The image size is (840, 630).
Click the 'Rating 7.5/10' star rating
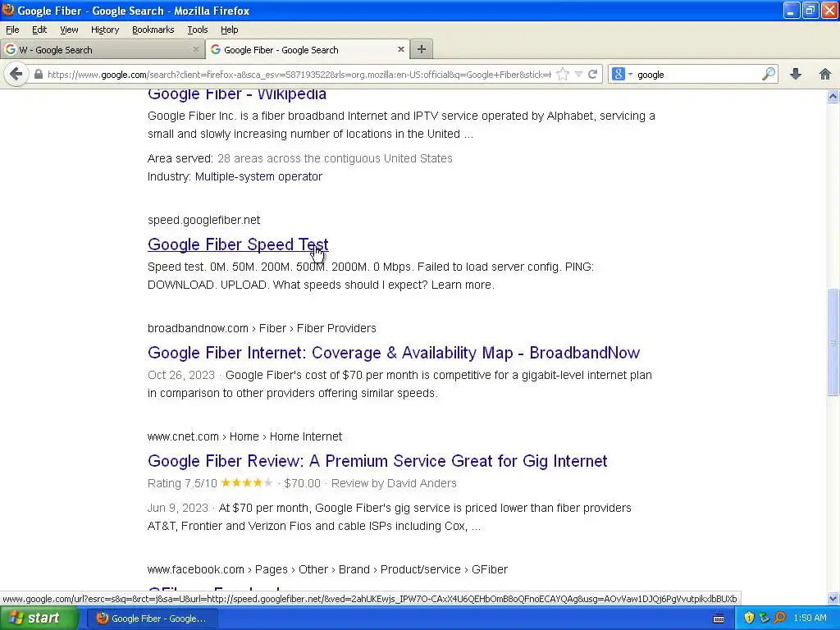click(x=210, y=483)
